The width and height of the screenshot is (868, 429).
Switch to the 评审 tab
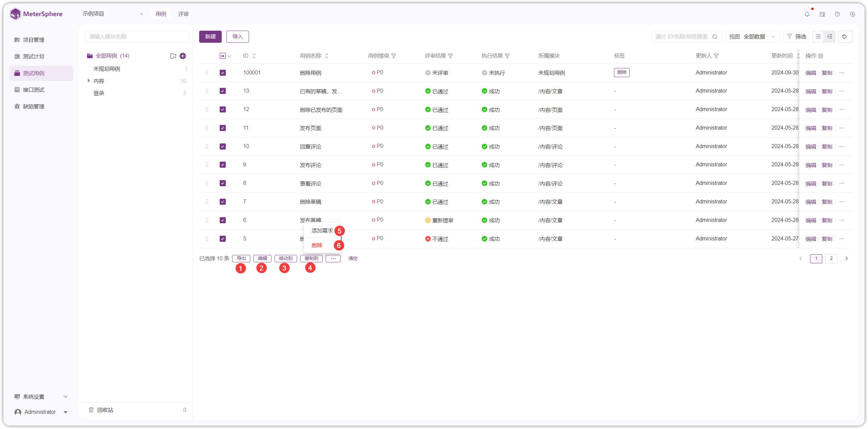pyautogui.click(x=183, y=14)
